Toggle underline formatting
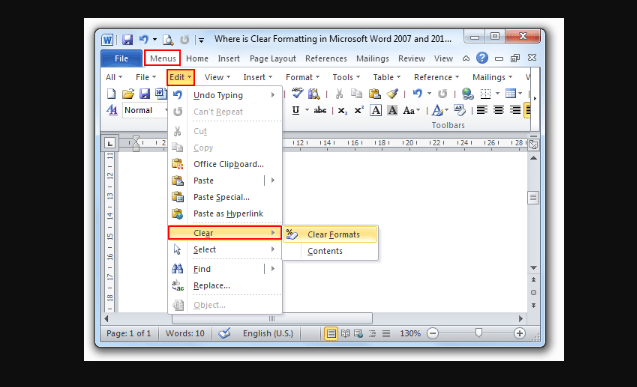Viewport: 637px width, 387px height. point(296,110)
